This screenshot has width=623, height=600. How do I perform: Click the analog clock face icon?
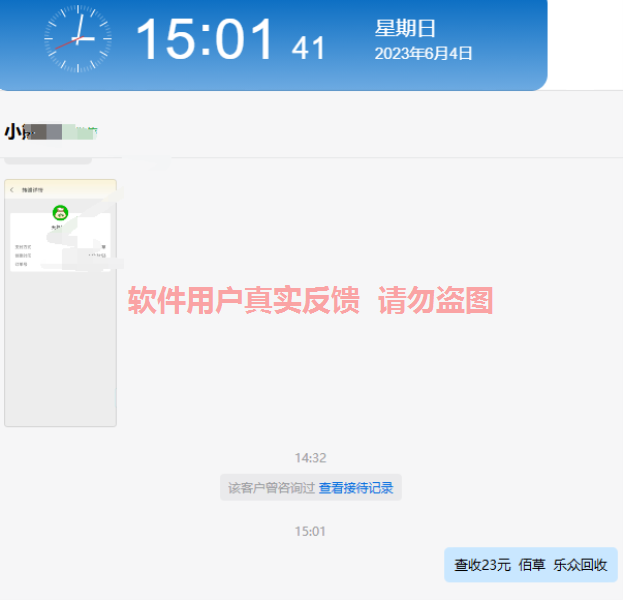pos(78,39)
